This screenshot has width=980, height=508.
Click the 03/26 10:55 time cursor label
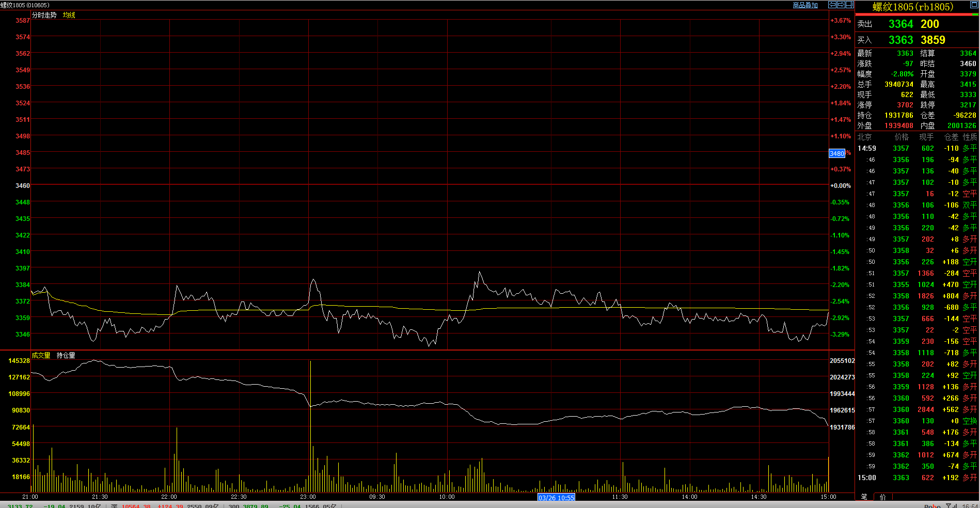[x=556, y=498]
